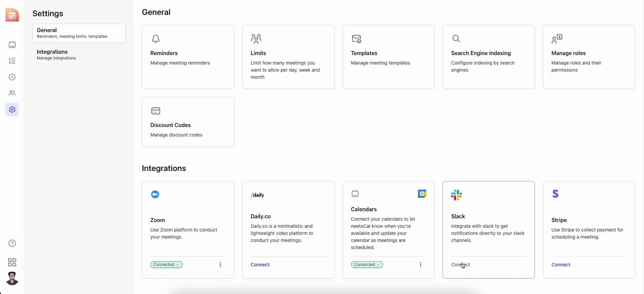Connect the Daily.co integration

(260, 265)
